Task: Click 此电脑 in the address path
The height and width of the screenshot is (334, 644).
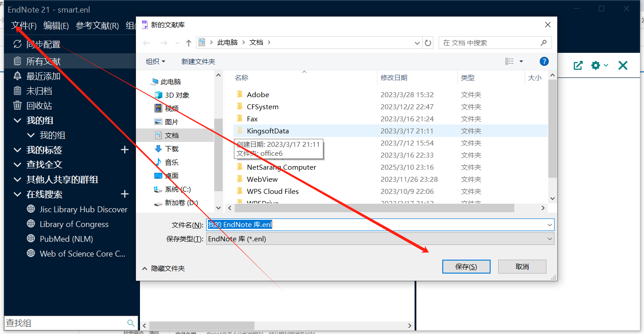Action: (x=228, y=43)
